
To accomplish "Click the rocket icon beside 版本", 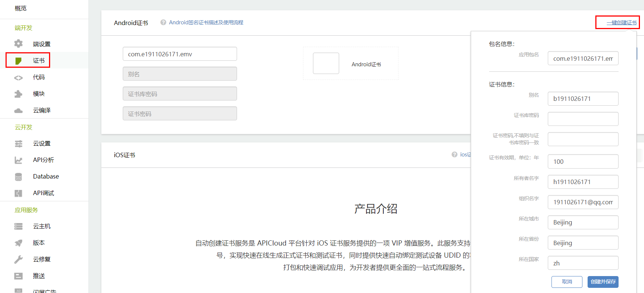I will click(18, 243).
